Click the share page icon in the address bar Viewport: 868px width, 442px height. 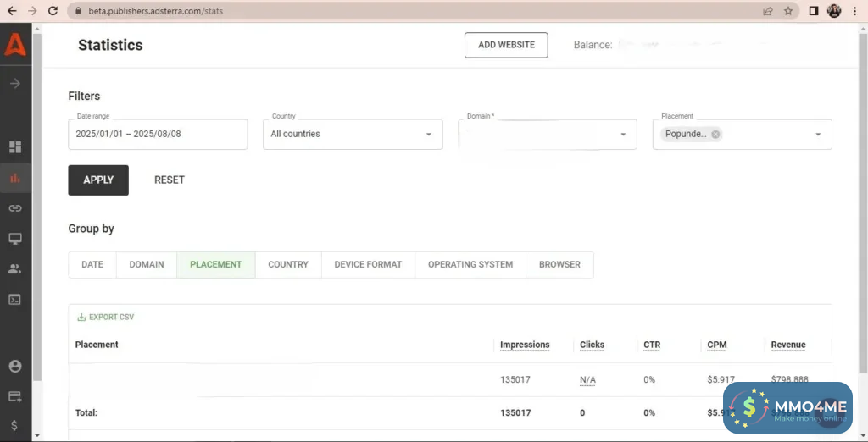click(768, 10)
